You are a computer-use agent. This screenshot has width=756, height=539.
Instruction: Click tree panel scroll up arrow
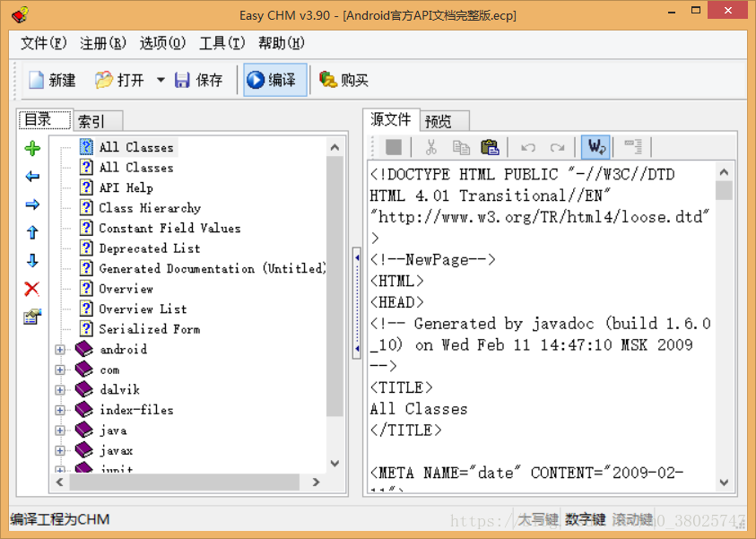point(335,147)
